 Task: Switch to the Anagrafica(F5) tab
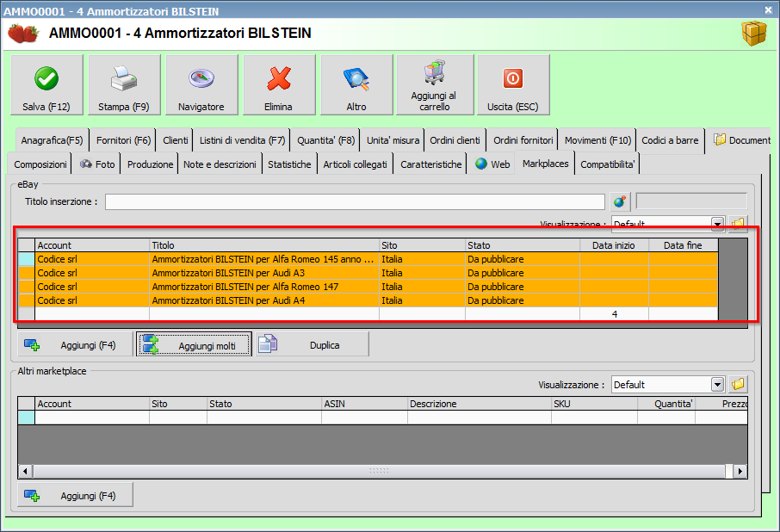53,140
